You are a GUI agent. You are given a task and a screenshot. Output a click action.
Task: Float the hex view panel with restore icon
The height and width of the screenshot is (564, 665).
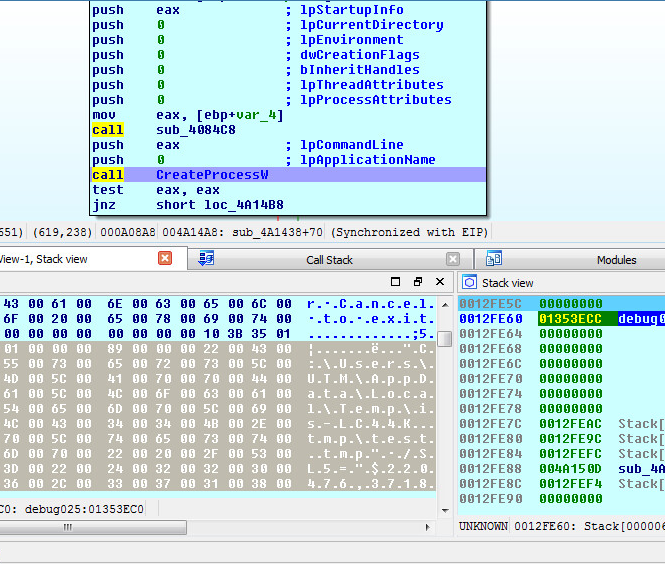tap(418, 282)
